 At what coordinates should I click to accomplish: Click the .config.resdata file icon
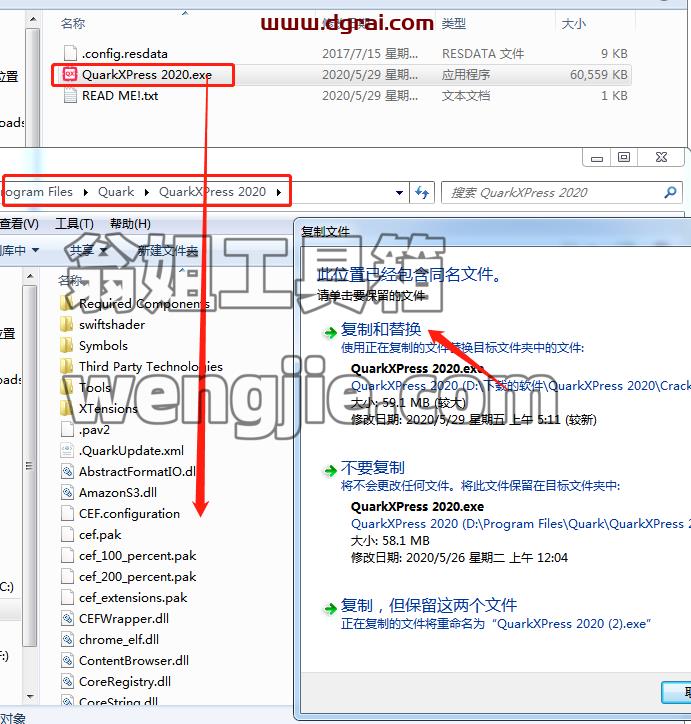pos(70,53)
